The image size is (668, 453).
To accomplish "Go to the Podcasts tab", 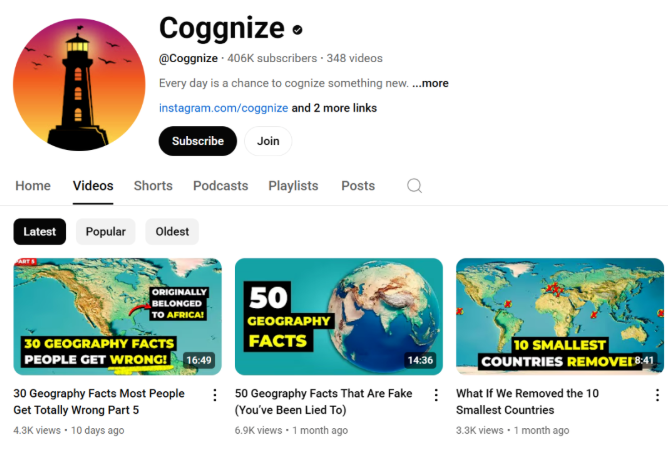I will point(220,186).
